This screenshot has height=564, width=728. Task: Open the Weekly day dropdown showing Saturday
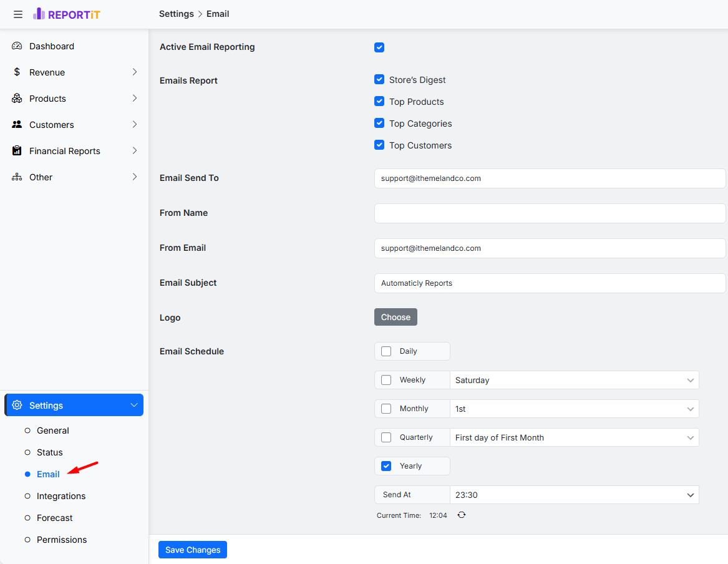(x=574, y=380)
